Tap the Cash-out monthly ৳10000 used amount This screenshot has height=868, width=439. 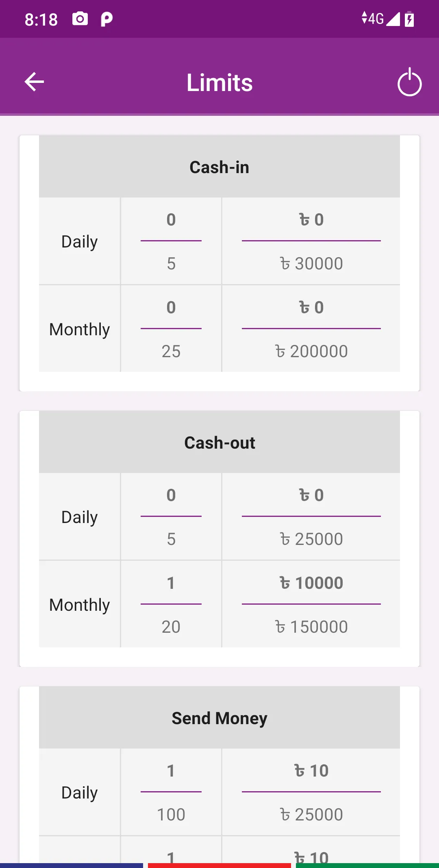coord(311,583)
